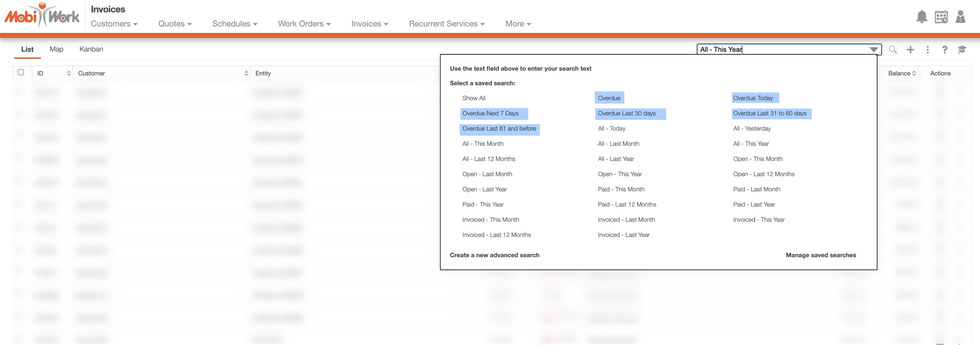Screen dimensions: 980x345
Task: Open the user profile icon
Action: tap(960, 17)
